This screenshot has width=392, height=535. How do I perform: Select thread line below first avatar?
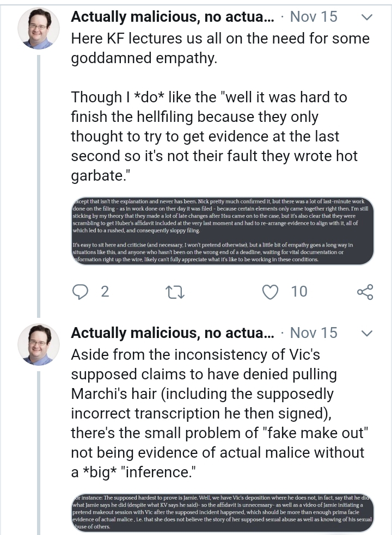point(39,186)
